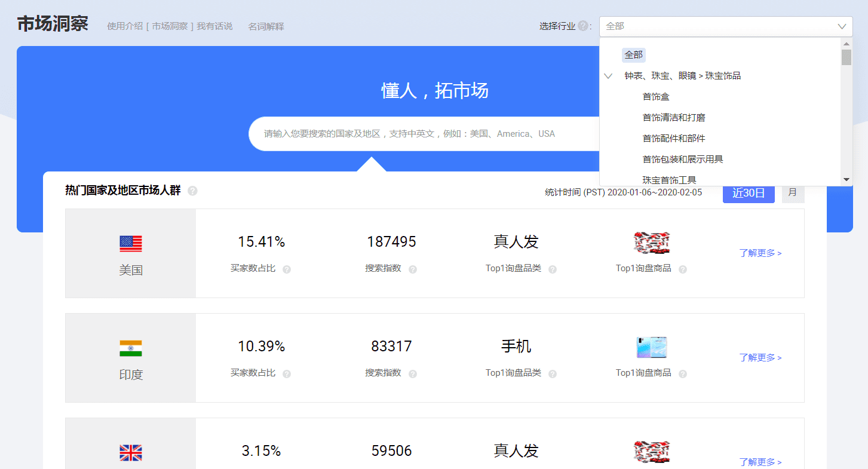The height and width of the screenshot is (469, 868).
Task: Open the product thumbnail in United Kingdom row
Action: tap(651, 452)
